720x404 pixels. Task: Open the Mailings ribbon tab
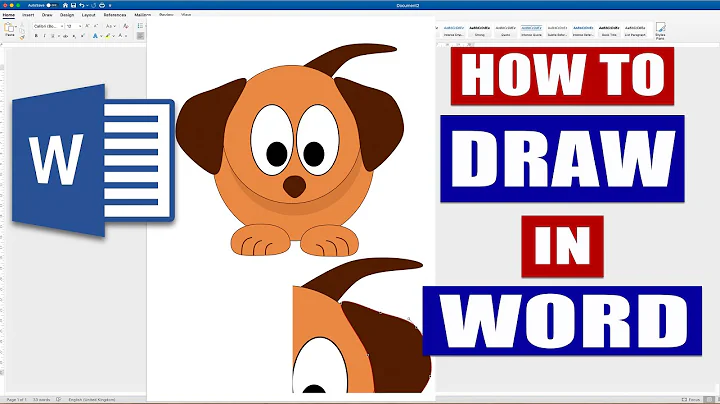click(142, 15)
